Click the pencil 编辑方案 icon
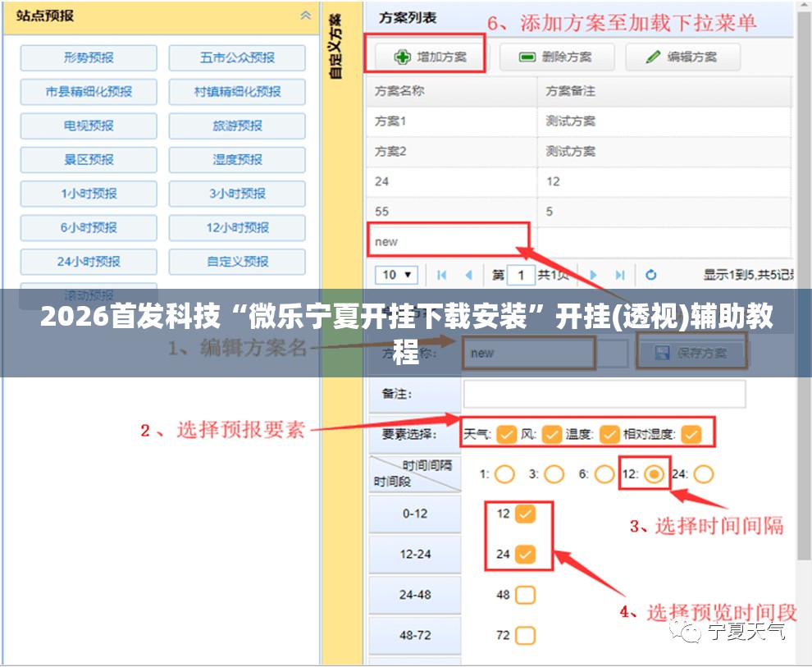This screenshot has height=667, width=812. [x=653, y=57]
